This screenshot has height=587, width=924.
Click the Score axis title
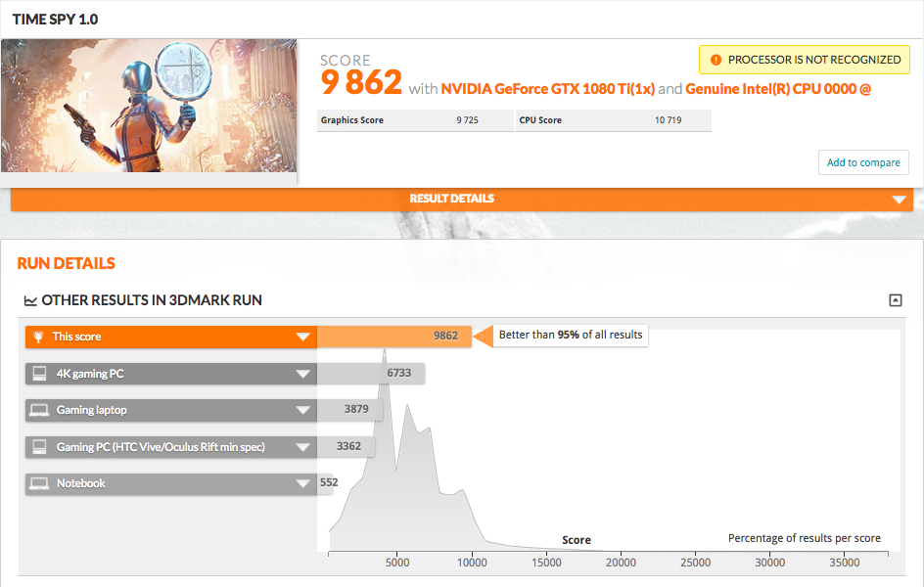point(577,540)
